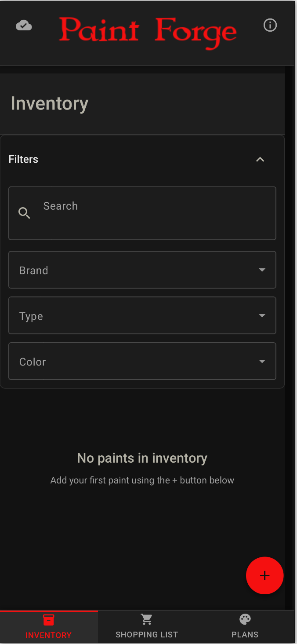The height and width of the screenshot is (644, 297).
Task: Switch to the Plans tab
Action: pos(245,626)
